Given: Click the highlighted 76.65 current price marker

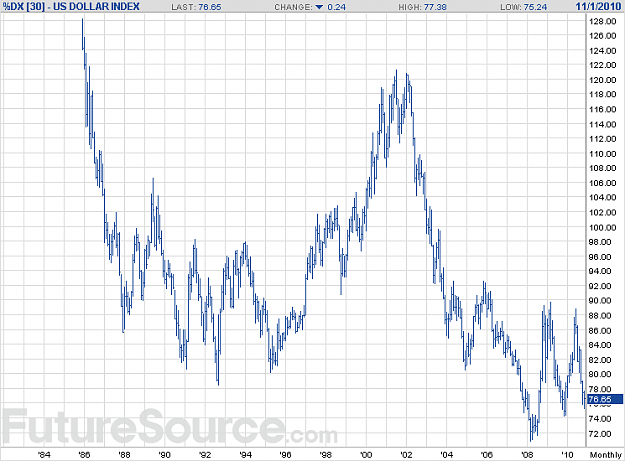Looking at the screenshot, I should click(x=605, y=399).
